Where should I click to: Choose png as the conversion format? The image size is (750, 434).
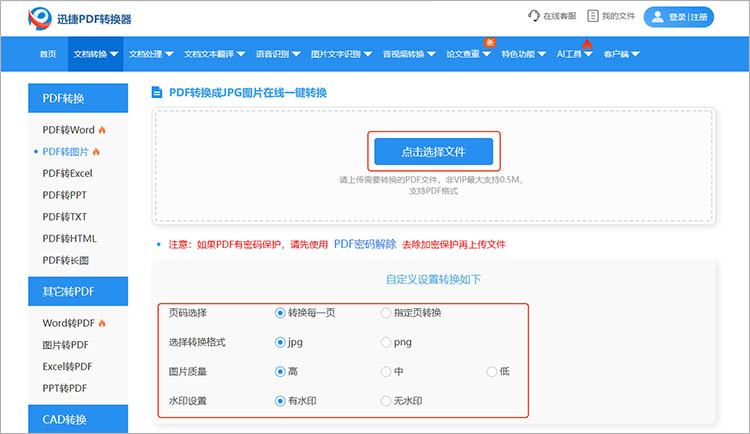[386, 342]
